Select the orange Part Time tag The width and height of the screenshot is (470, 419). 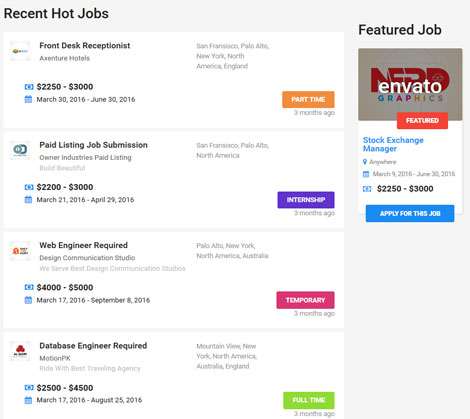click(308, 99)
